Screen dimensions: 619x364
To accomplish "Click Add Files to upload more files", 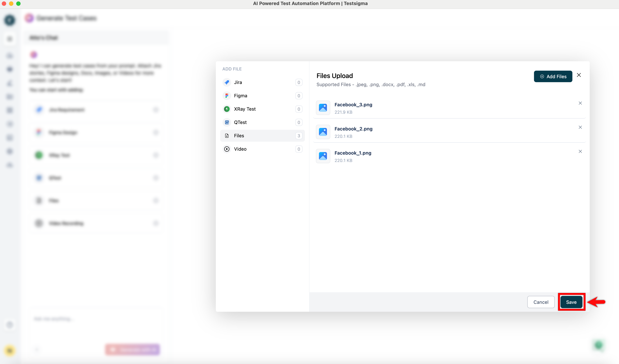I will 553,76.
